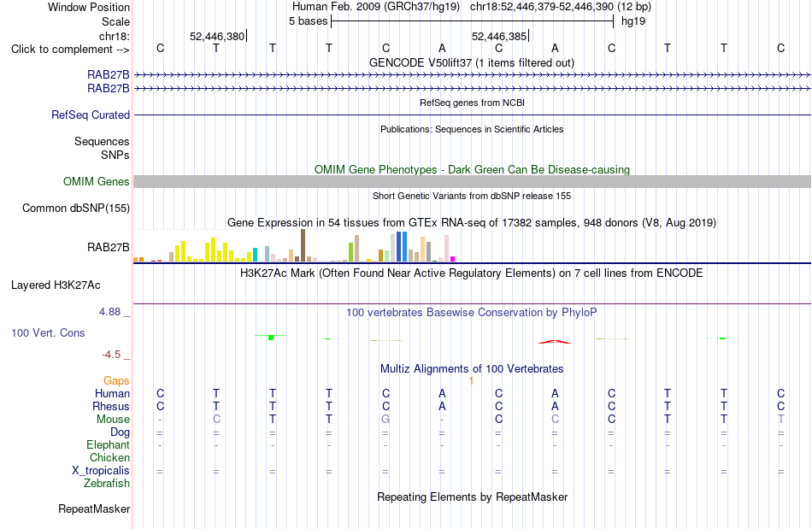812x529 pixels.
Task: Click the Common dbSNP(155) track label
Action: [76, 208]
